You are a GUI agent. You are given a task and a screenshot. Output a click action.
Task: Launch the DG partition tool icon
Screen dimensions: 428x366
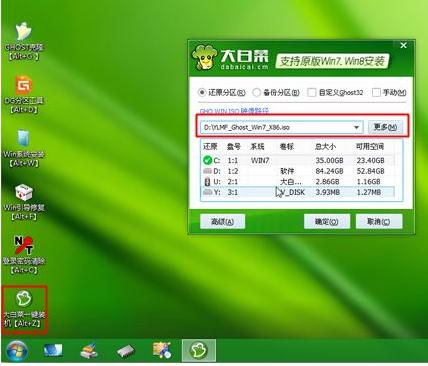pyautogui.click(x=24, y=85)
